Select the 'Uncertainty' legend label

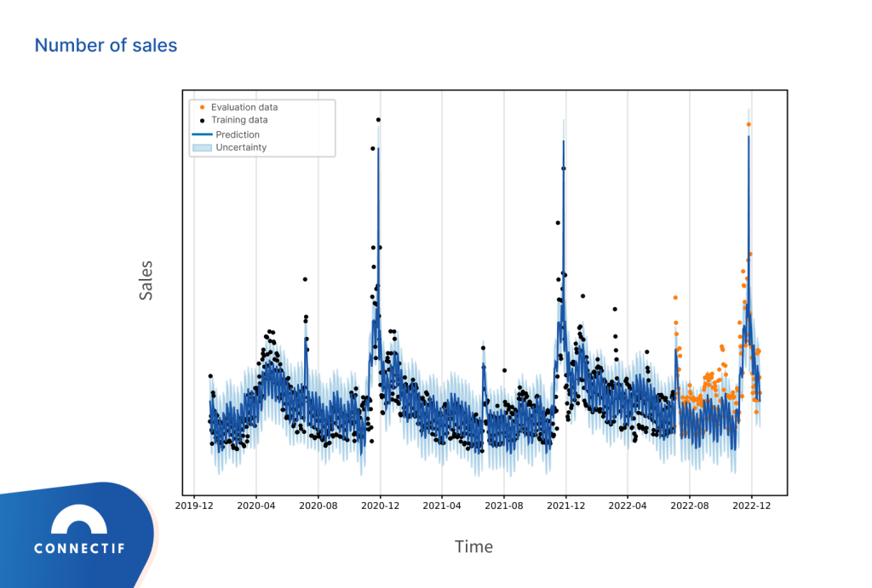tap(241, 147)
